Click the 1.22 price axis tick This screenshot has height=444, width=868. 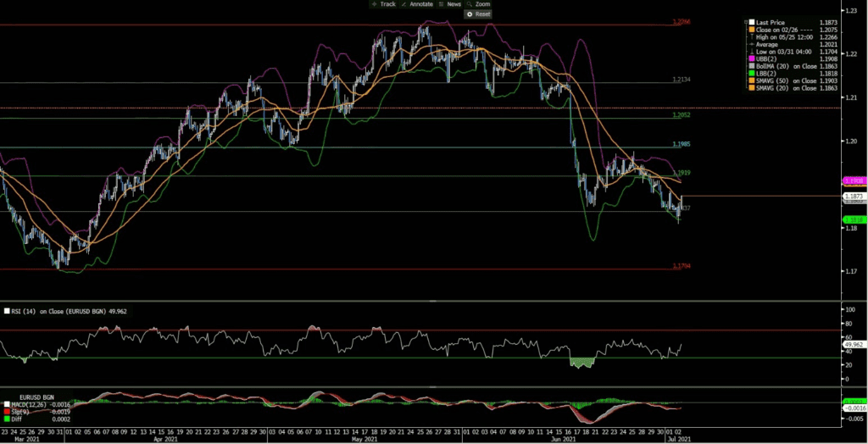[849, 54]
